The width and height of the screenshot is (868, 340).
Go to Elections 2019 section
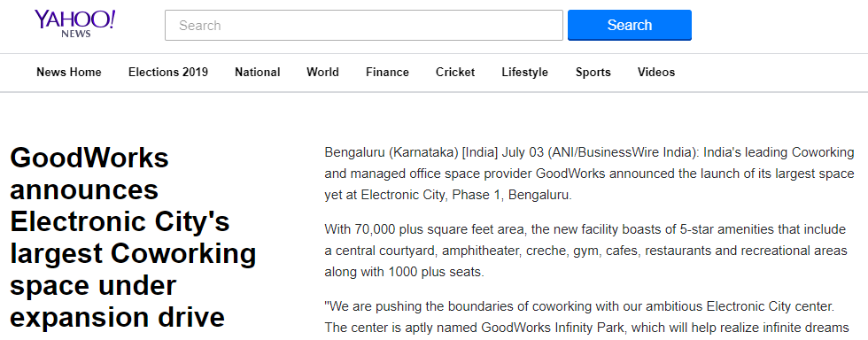pyautogui.click(x=168, y=72)
